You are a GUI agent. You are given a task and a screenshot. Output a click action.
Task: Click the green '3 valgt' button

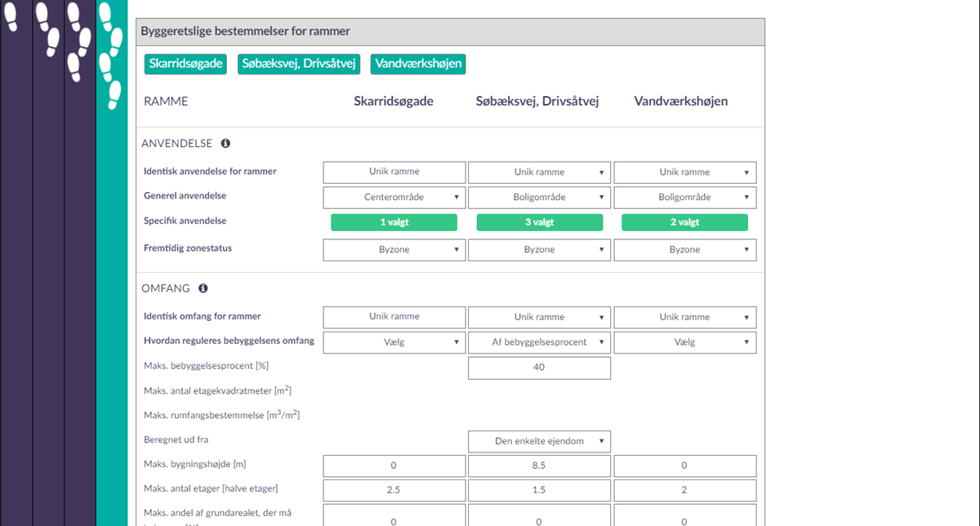[539, 223]
